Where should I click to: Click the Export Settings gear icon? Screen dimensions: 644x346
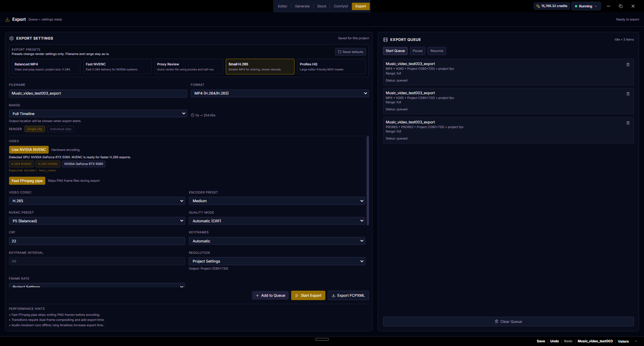tap(11, 38)
